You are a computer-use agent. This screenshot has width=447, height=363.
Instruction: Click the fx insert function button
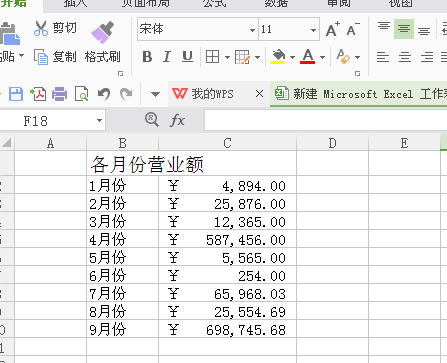point(177,120)
